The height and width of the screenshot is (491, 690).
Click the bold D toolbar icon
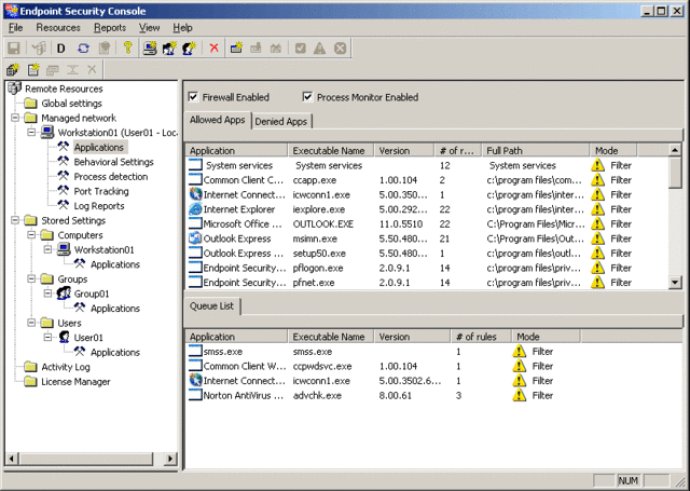(x=61, y=48)
